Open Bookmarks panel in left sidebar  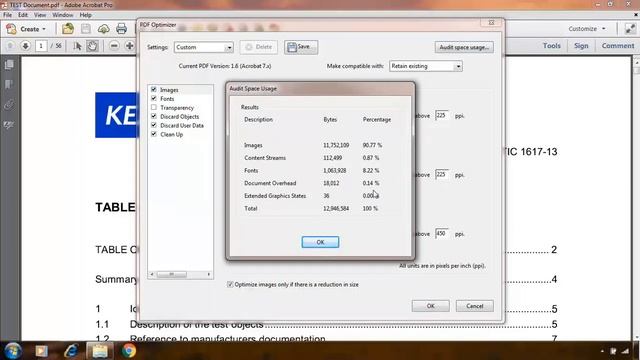point(9,84)
